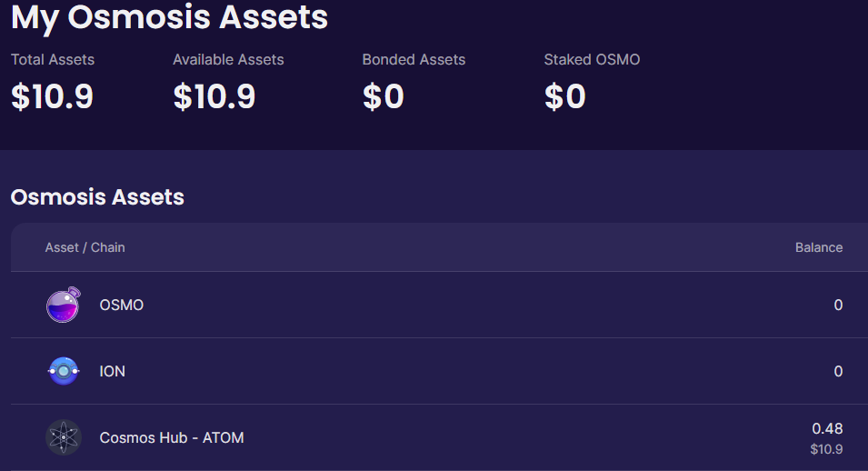Click the Bonded Assets $0 value

[x=383, y=96]
